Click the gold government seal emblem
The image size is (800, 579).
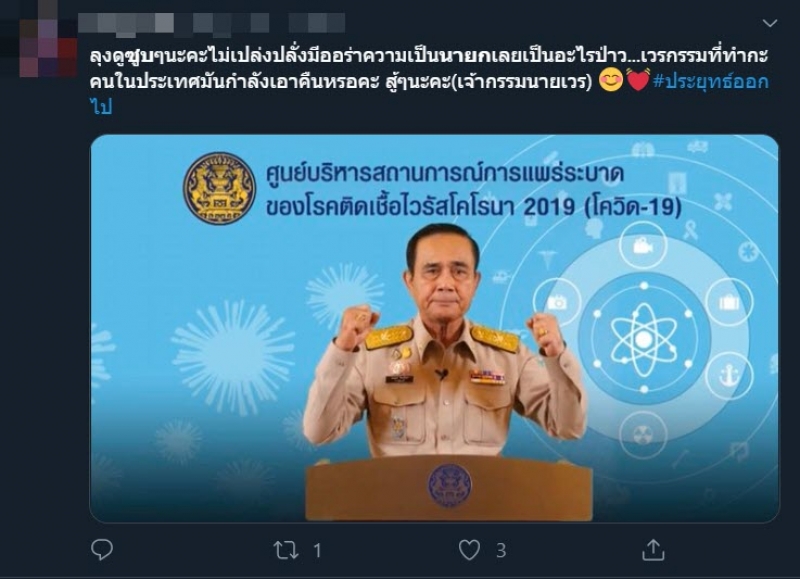coord(219,188)
